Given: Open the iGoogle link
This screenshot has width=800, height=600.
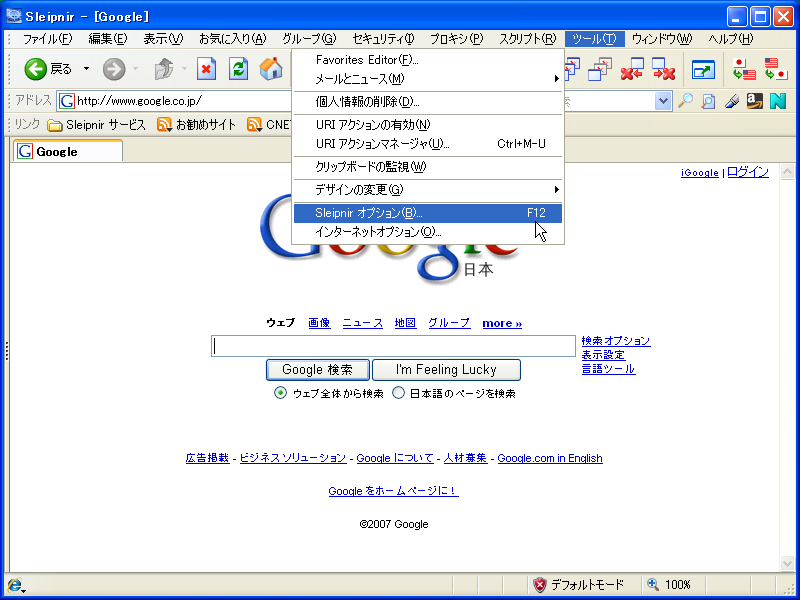Looking at the screenshot, I should click(699, 173).
